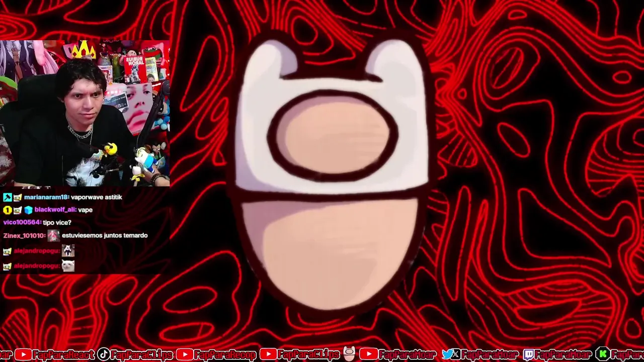The height and width of the screenshot is (362, 644).
Task: Open the FapParaRecop channel label
Action: (x=225, y=354)
